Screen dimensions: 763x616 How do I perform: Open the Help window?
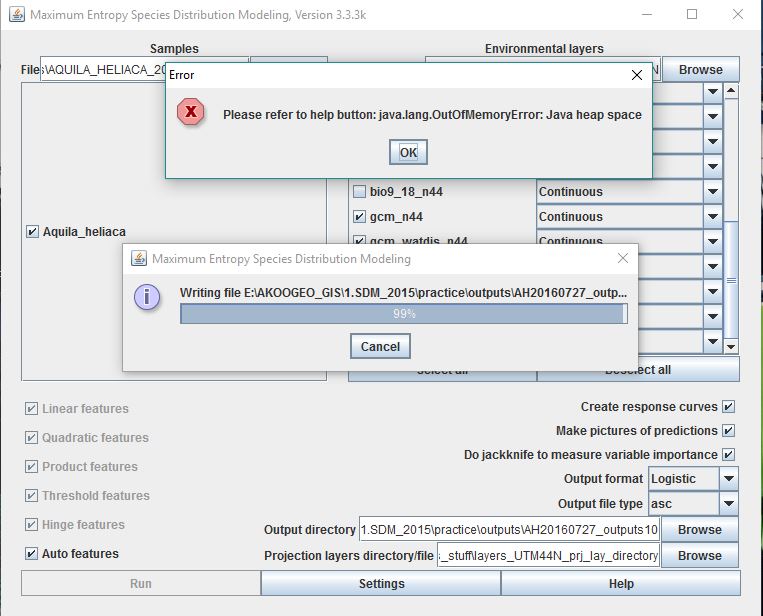coord(621,583)
